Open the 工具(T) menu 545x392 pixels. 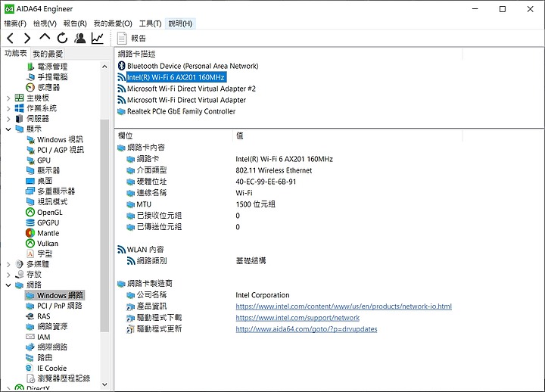click(150, 23)
